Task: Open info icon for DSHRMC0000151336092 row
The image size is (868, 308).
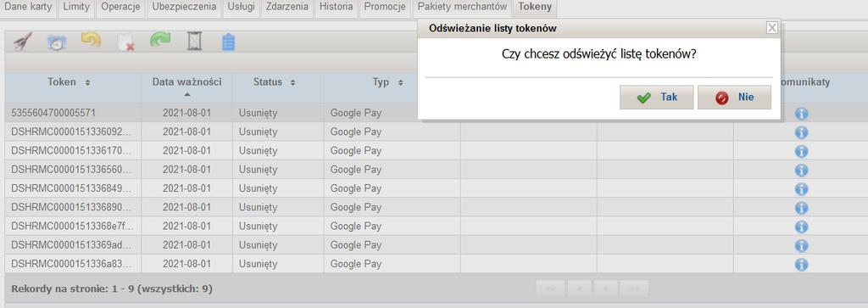Action: tap(801, 132)
